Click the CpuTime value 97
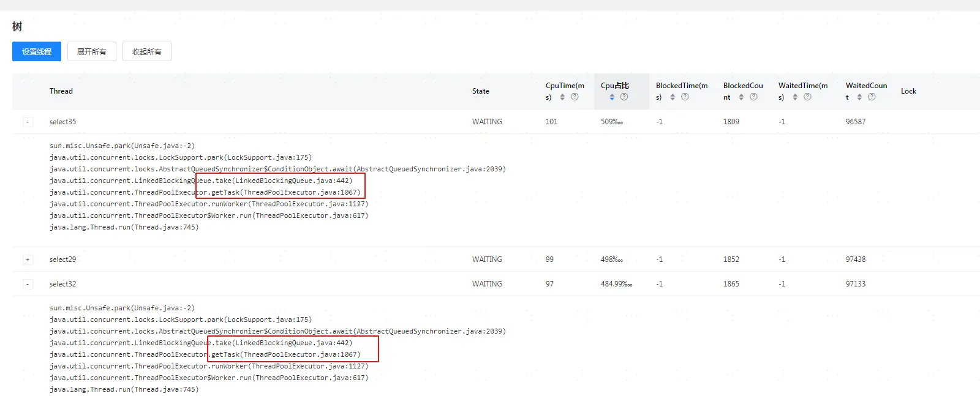This screenshot has height=396, width=980. pyautogui.click(x=549, y=284)
